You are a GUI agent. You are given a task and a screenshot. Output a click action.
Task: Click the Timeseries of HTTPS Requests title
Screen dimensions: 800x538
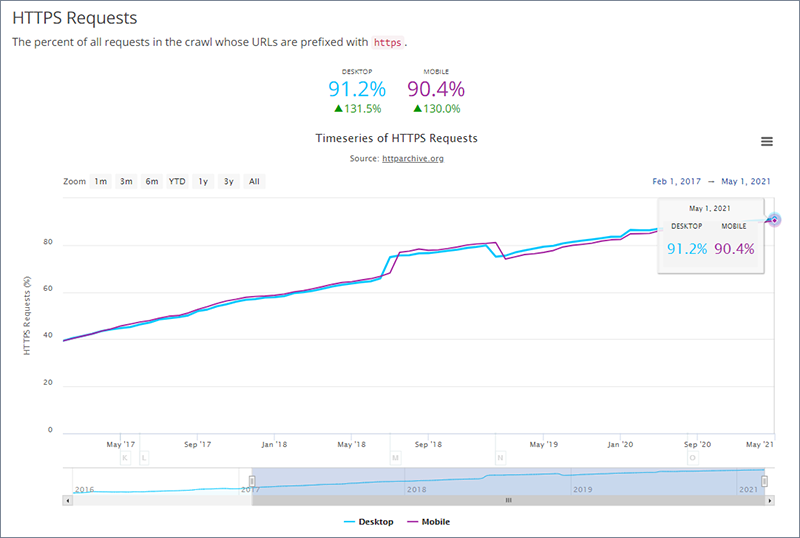pyautogui.click(x=396, y=138)
